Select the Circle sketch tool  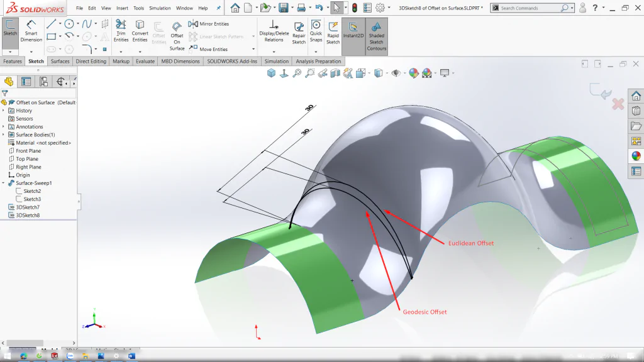click(69, 25)
